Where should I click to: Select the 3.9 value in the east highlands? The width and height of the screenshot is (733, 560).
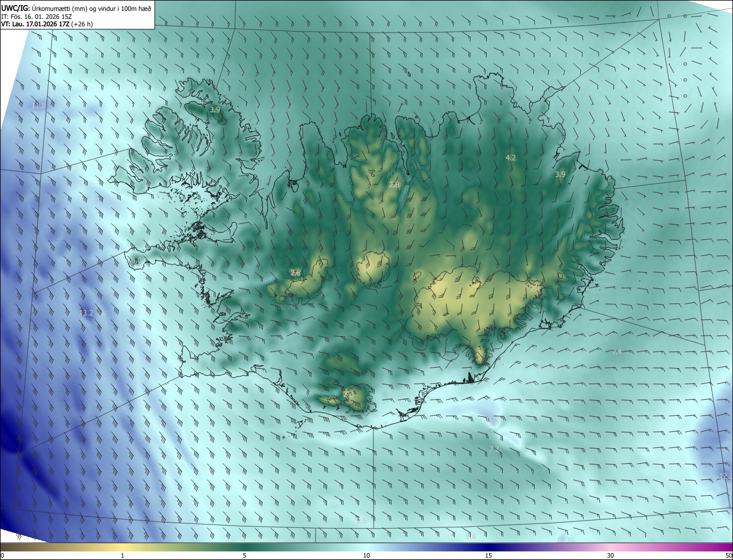[x=560, y=175]
